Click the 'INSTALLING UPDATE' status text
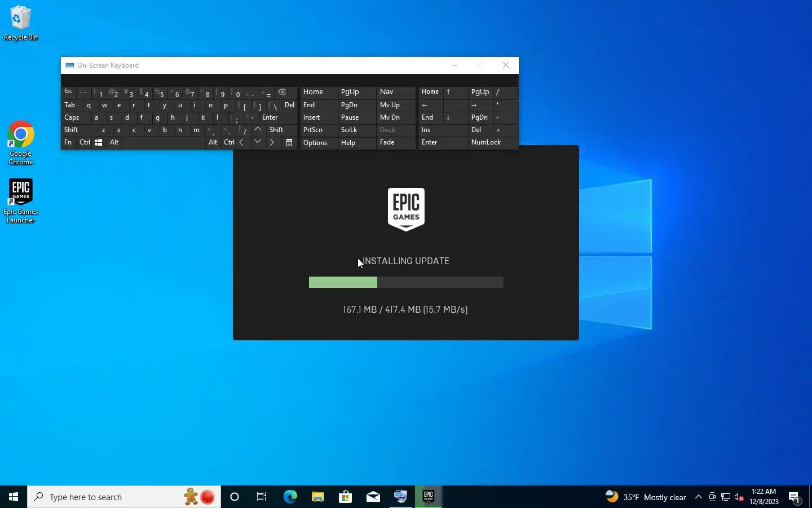Viewport: 812px width, 508px height. tap(406, 261)
